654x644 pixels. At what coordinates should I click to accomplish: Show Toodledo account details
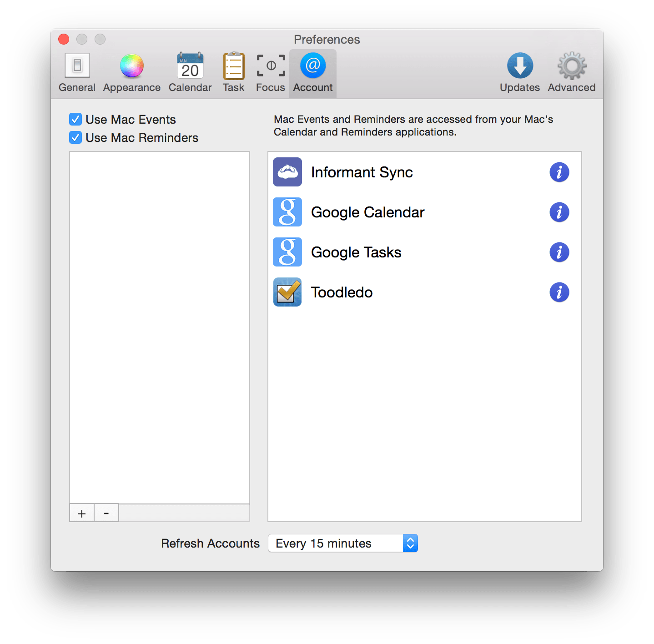pyautogui.click(x=559, y=292)
